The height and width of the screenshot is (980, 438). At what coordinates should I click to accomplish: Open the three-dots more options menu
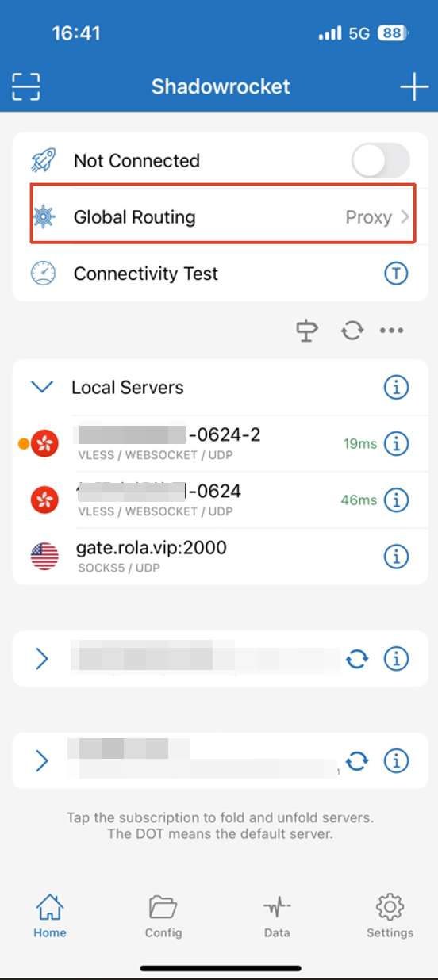pos(392,331)
